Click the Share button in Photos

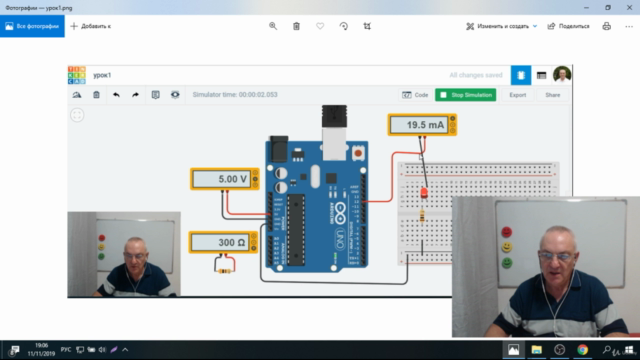click(x=569, y=26)
